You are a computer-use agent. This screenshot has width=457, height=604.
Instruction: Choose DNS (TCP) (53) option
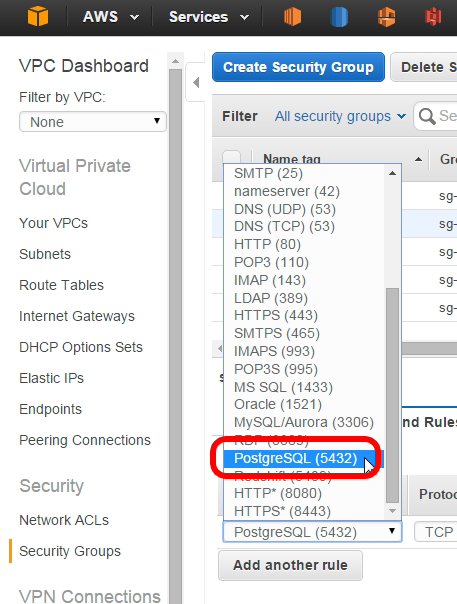point(305,226)
